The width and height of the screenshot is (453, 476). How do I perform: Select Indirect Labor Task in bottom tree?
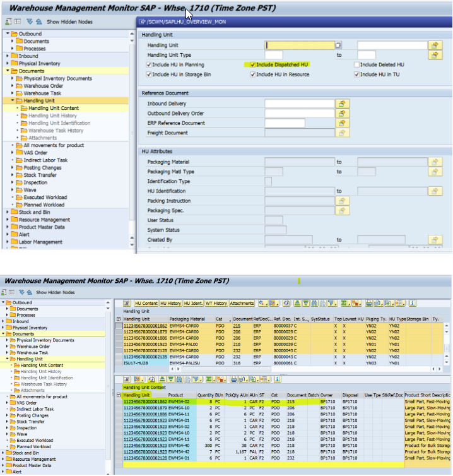(x=35, y=409)
